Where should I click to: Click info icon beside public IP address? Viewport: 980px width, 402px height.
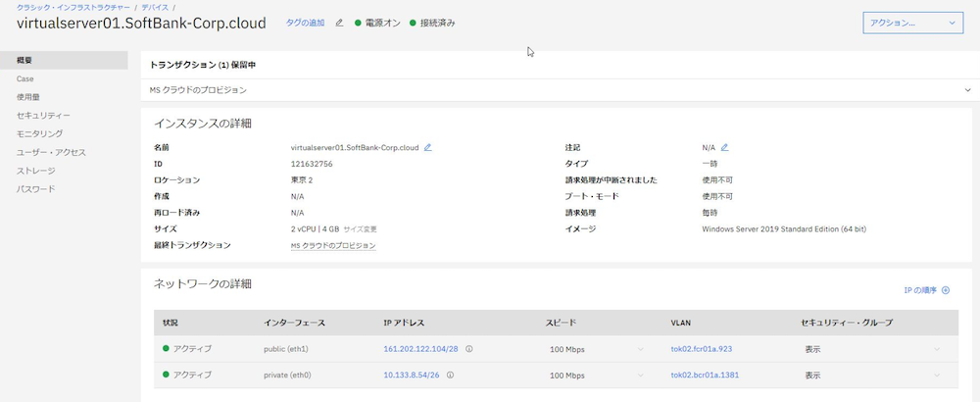coord(468,348)
